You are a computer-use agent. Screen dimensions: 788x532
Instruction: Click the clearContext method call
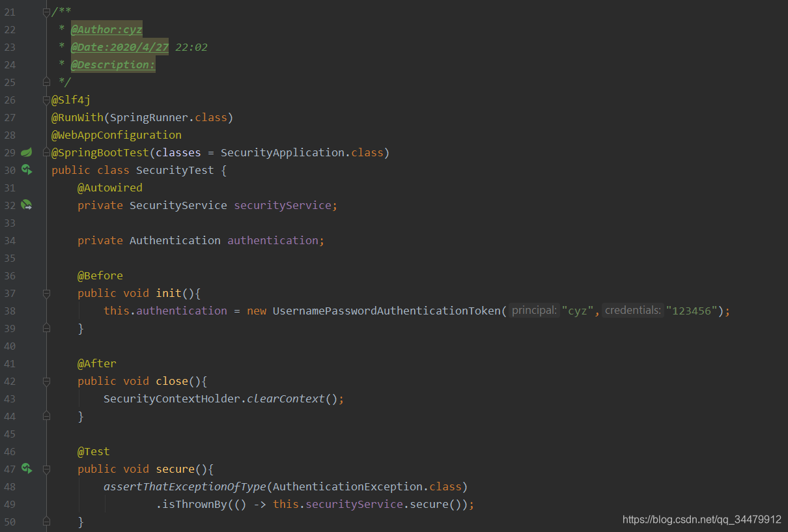[286, 399]
